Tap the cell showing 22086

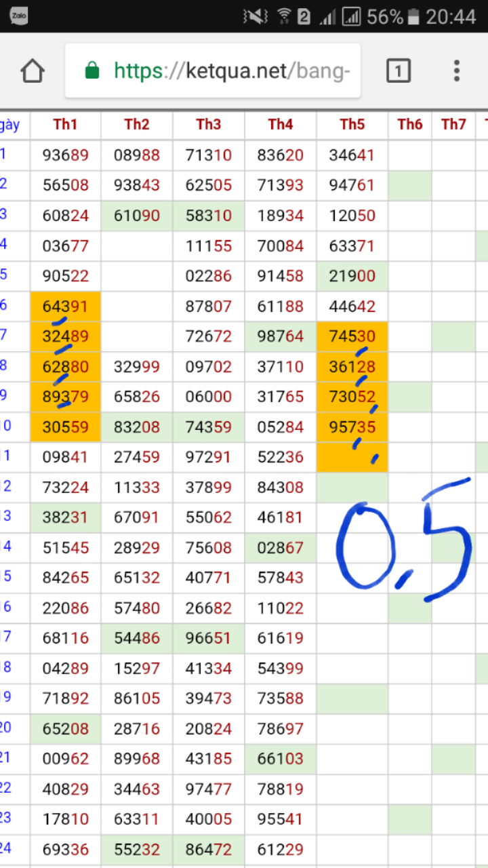pyautogui.click(x=66, y=608)
